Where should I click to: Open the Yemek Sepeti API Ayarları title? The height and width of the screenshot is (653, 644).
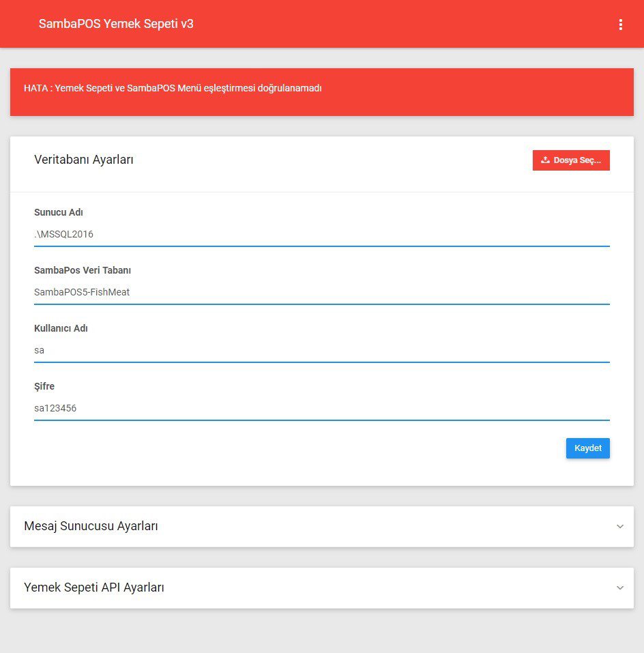(94, 587)
